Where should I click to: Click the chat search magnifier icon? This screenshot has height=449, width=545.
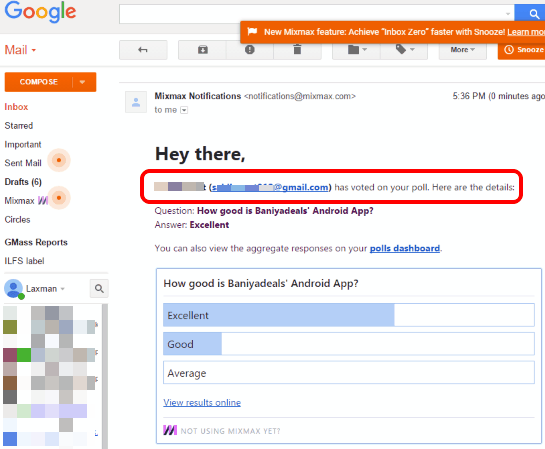[99, 288]
